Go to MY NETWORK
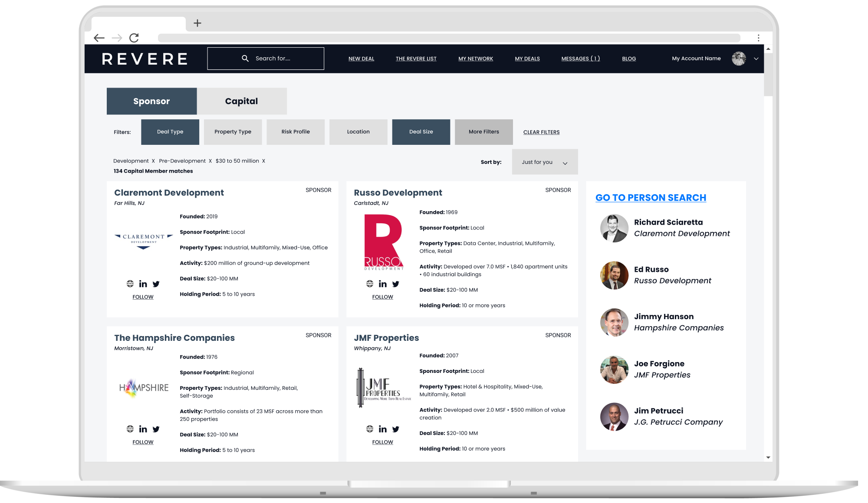The width and height of the screenshot is (868, 503). coord(476,59)
